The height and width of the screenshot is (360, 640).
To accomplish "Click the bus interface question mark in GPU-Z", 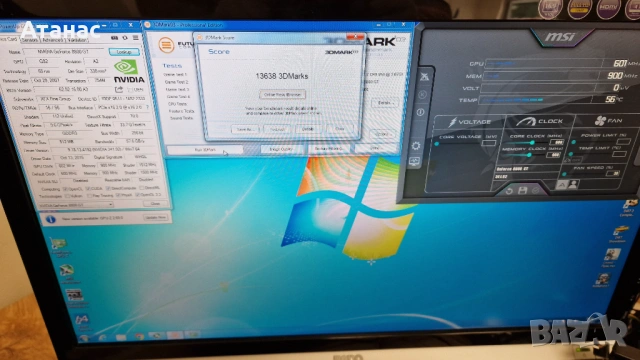I will (147, 107).
